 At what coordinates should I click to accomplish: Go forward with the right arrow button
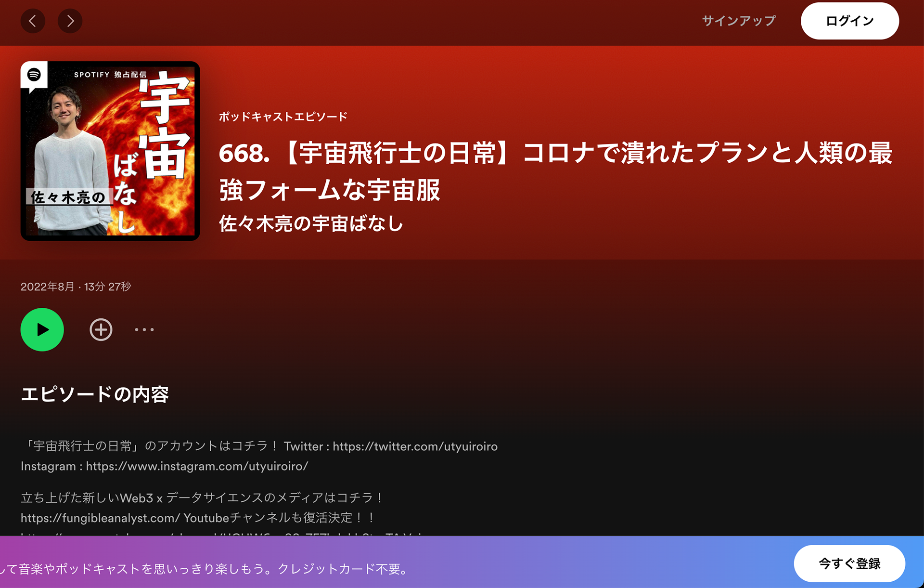point(70,21)
